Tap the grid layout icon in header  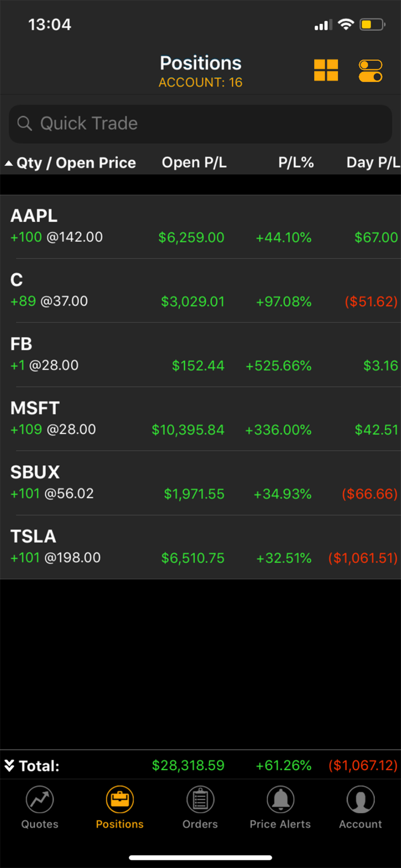pos(326,71)
